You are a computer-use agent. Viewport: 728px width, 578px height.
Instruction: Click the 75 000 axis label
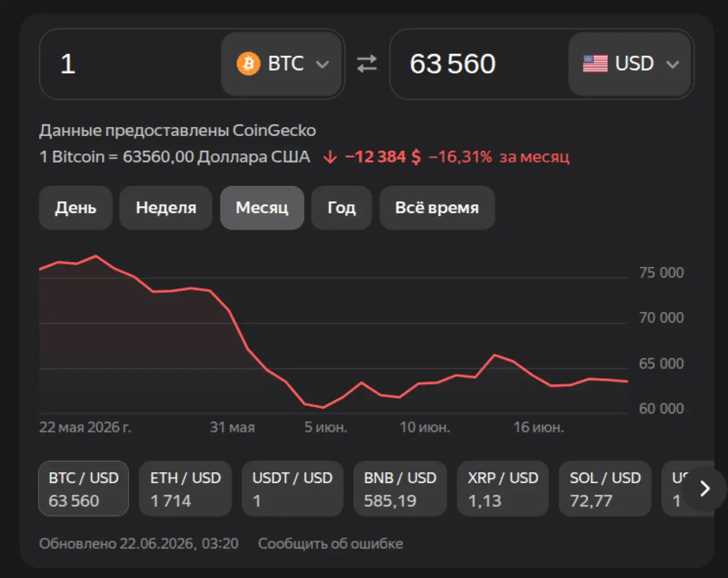click(661, 273)
